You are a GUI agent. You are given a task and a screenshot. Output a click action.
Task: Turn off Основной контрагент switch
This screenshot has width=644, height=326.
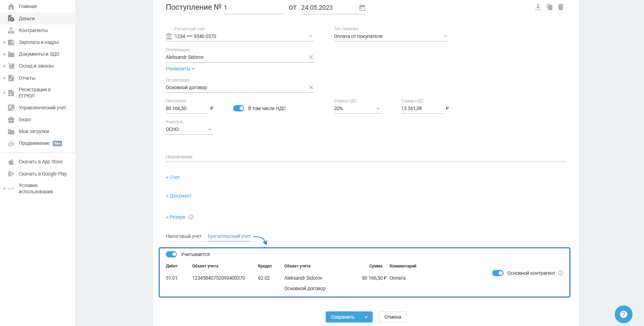click(497, 273)
